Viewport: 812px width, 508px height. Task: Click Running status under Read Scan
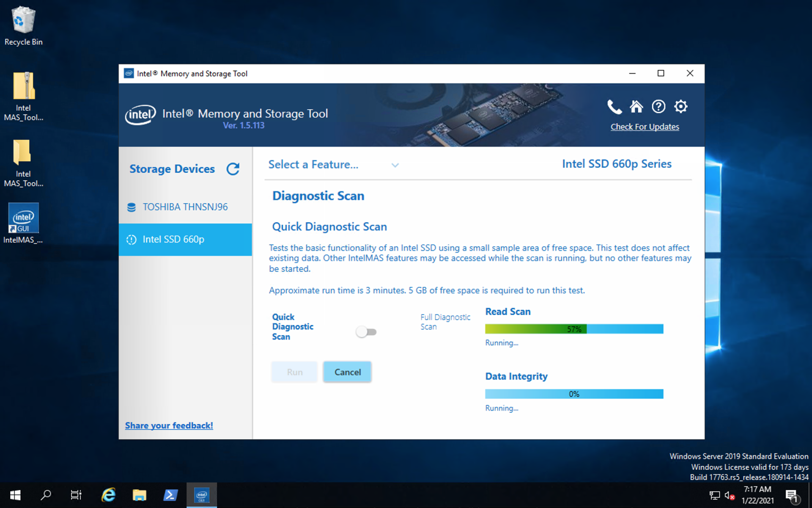click(x=502, y=343)
